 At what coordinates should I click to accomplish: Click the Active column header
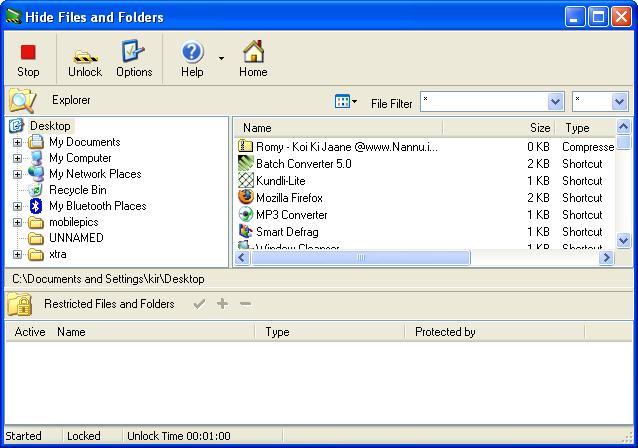30,332
